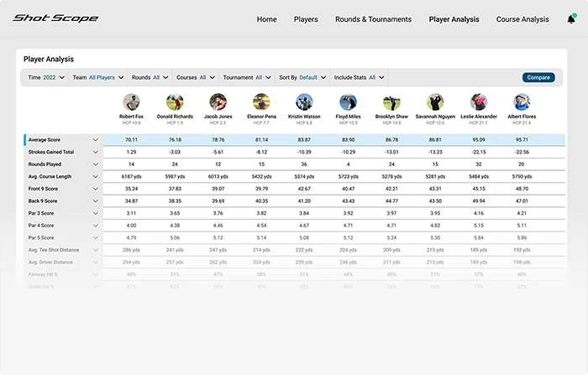588x375 pixels.
Task: Open the Tournament filter dropdown
Action: (247, 77)
